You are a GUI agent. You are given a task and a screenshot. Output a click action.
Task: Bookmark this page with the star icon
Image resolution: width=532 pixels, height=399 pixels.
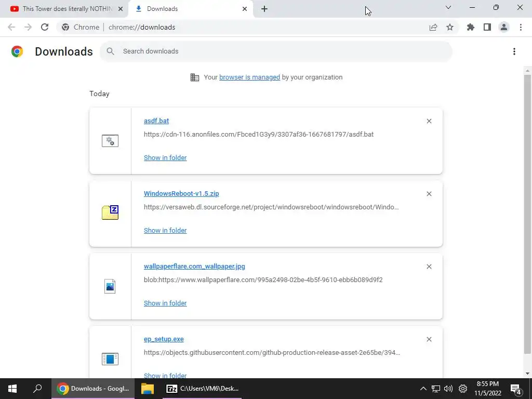point(450,27)
